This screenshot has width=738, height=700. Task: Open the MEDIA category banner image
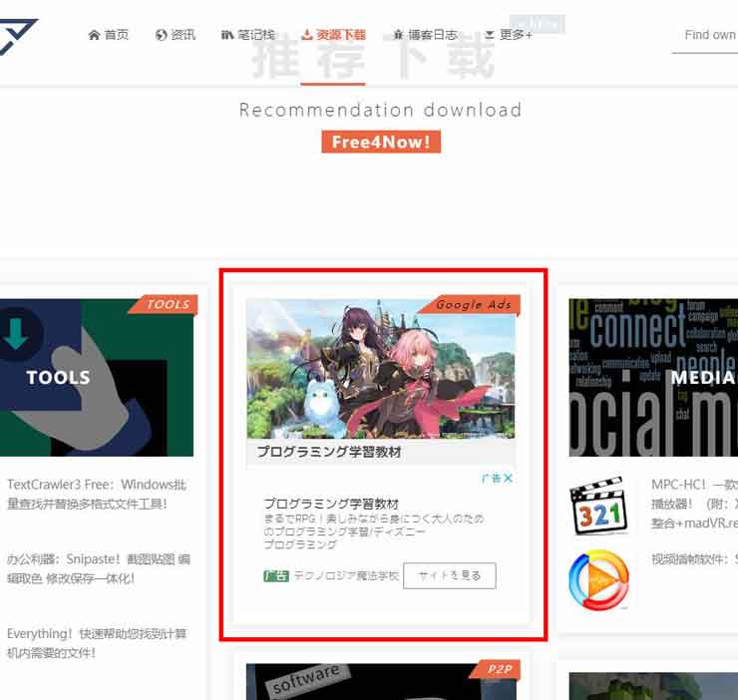653,378
